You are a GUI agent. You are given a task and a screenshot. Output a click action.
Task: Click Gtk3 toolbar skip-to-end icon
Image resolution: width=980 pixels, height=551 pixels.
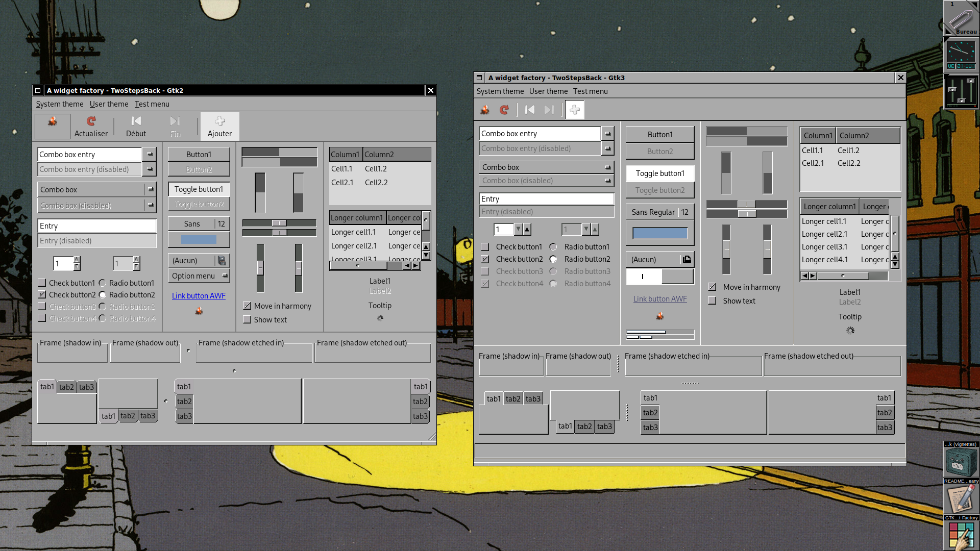pos(549,110)
